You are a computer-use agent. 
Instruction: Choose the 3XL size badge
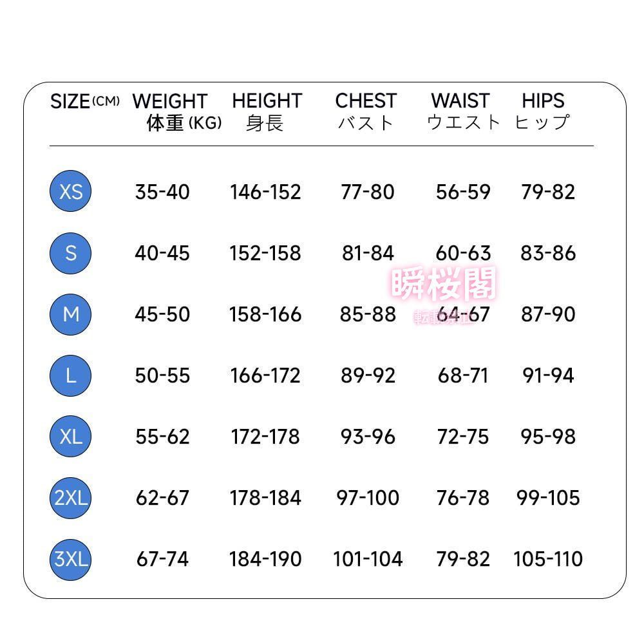click(71, 558)
